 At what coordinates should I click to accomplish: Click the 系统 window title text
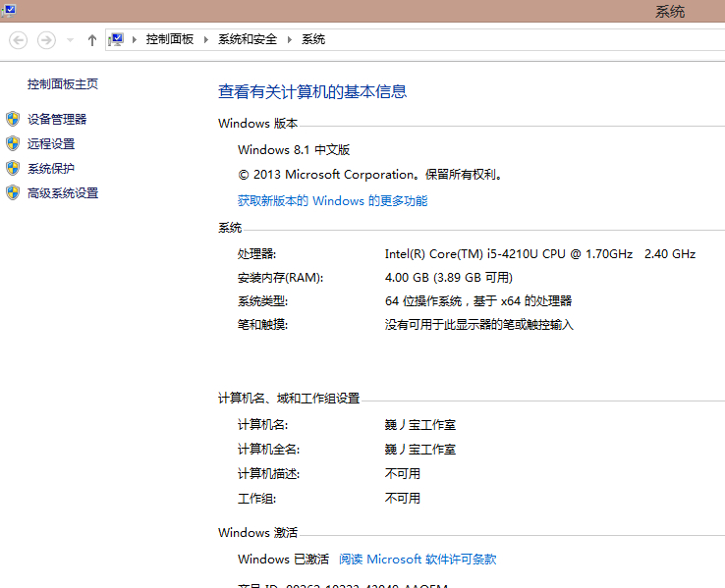point(670,12)
